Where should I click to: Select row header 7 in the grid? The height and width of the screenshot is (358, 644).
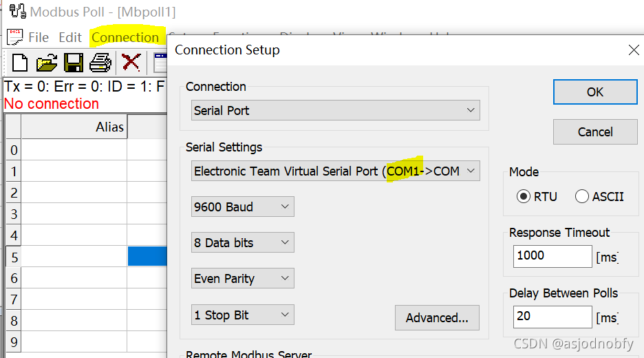click(14, 299)
